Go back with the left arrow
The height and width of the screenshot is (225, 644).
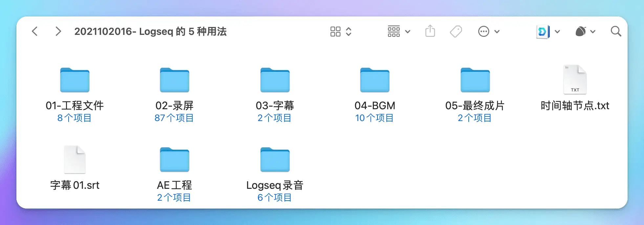tap(35, 31)
